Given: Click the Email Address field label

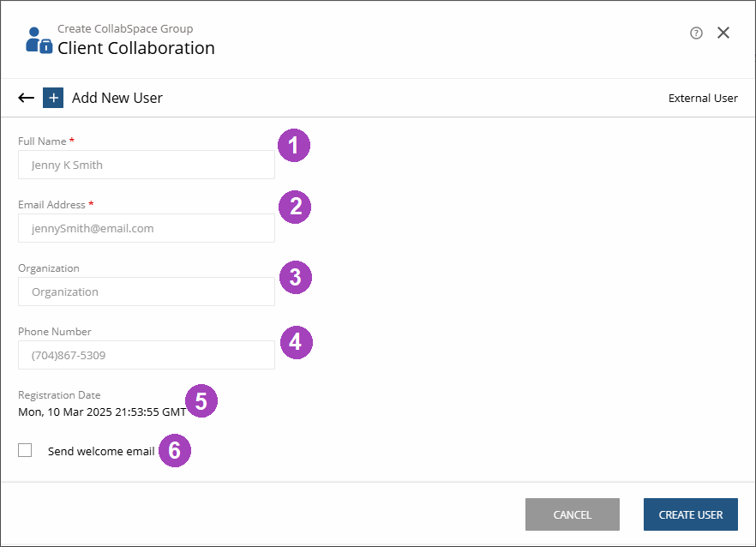Looking at the screenshot, I should [51, 205].
